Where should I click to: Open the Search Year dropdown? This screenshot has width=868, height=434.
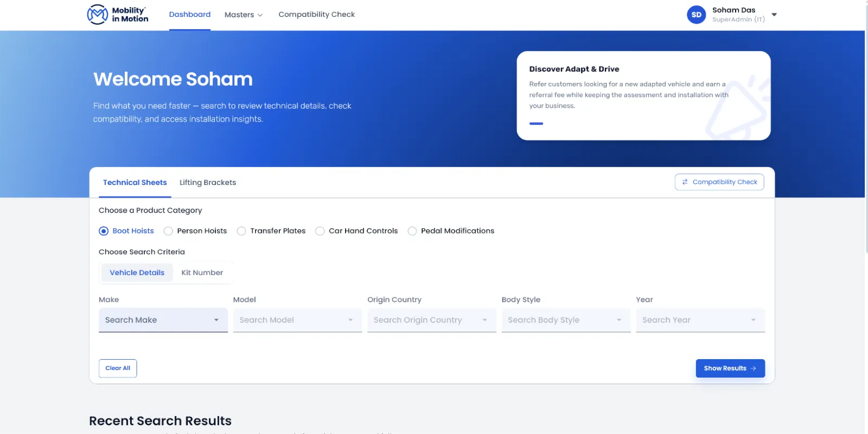pyautogui.click(x=700, y=320)
